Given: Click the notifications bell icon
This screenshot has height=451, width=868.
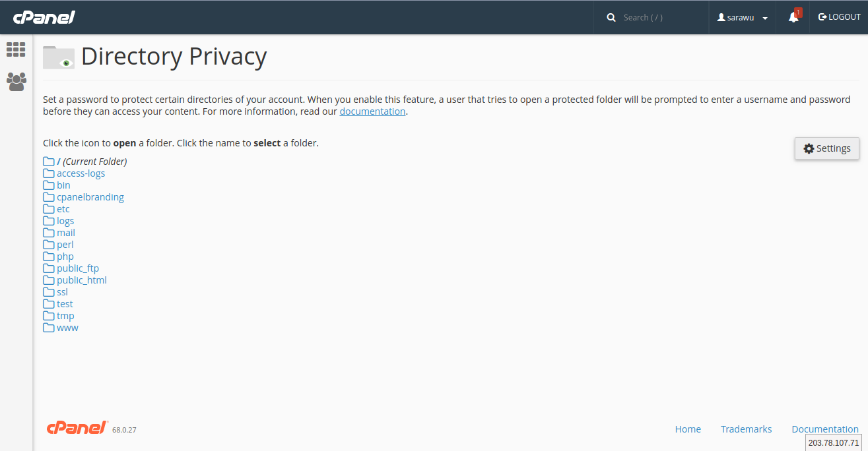Looking at the screenshot, I should point(793,18).
